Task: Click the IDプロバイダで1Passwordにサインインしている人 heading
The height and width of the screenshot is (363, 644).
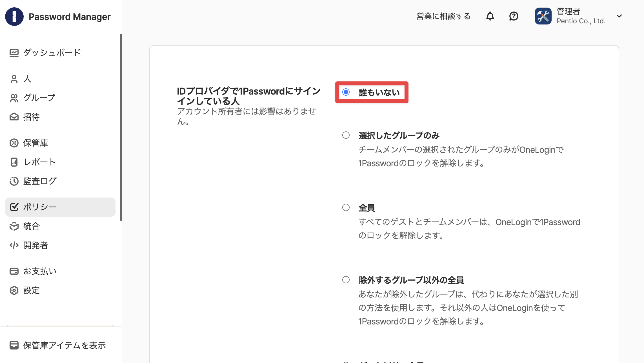Action: 249,96
